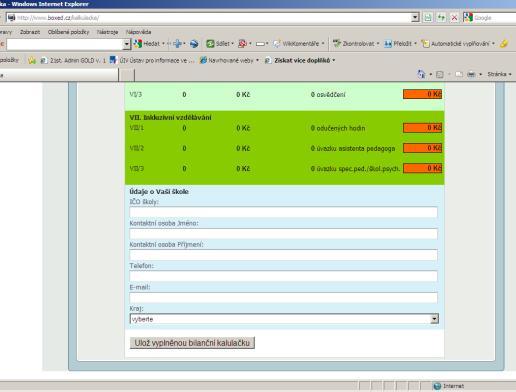Click the red stop loading X icon

pos(454,18)
